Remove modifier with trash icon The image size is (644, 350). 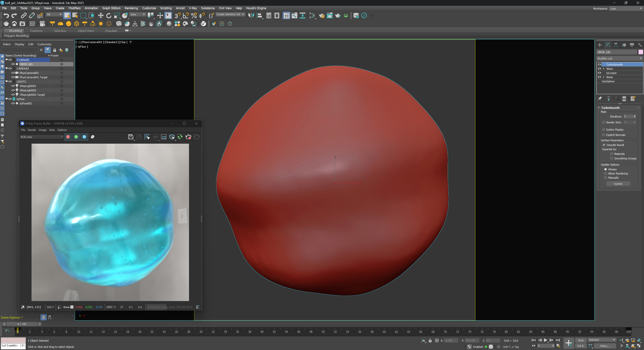(x=624, y=99)
